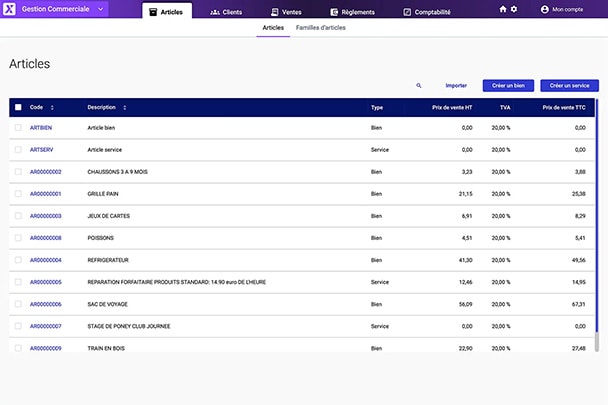Toggle the select-all header checkbox

coord(18,107)
